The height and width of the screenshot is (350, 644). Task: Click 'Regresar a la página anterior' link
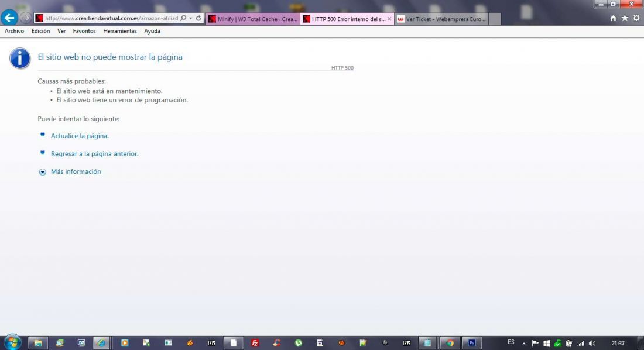94,154
